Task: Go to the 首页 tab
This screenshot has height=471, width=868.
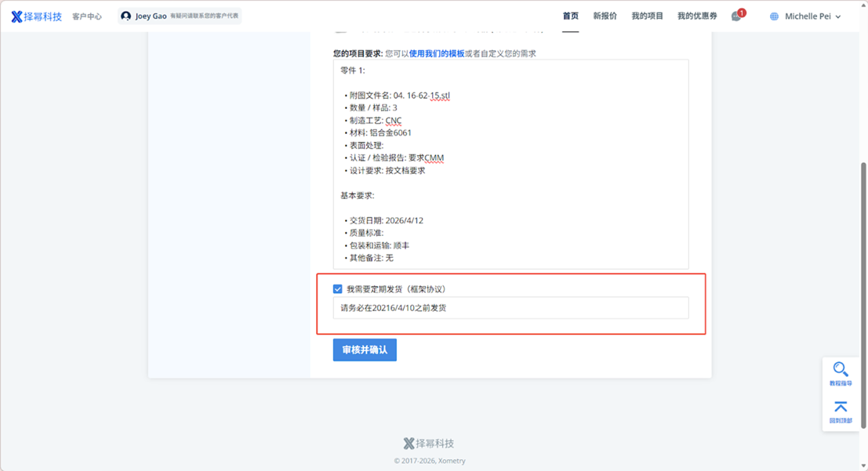Action: tap(570, 16)
